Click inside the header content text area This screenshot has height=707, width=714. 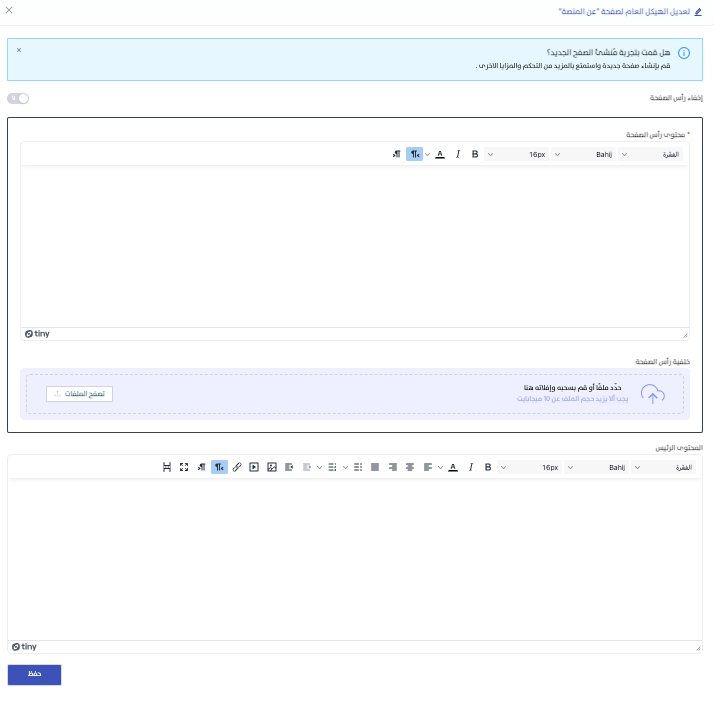click(354, 245)
